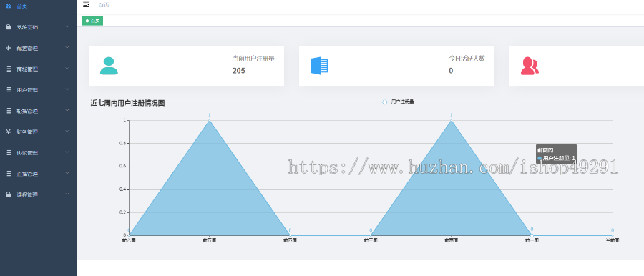This screenshot has width=644, height=276.
Task: Click the red group-users icon on third card
Action: point(530,66)
